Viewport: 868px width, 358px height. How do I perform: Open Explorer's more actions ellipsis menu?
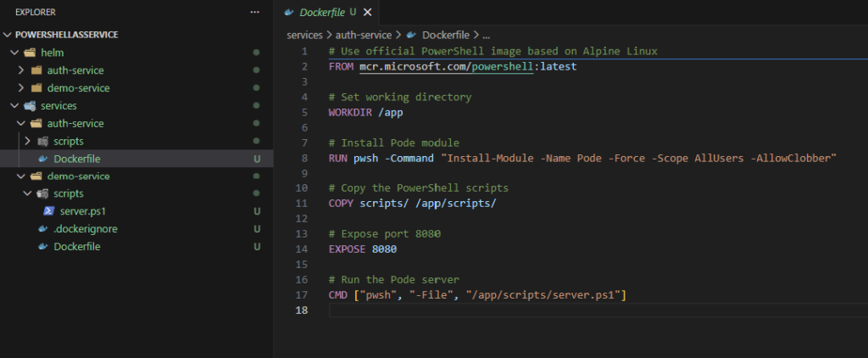(255, 13)
